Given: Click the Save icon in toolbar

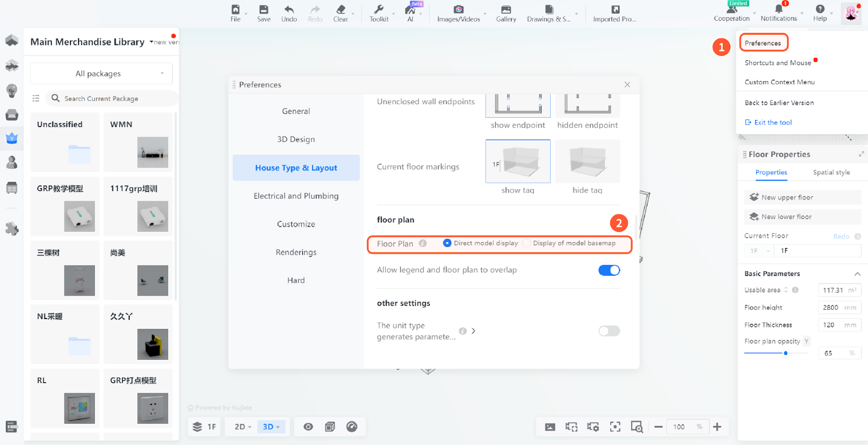Looking at the screenshot, I should pos(264,10).
